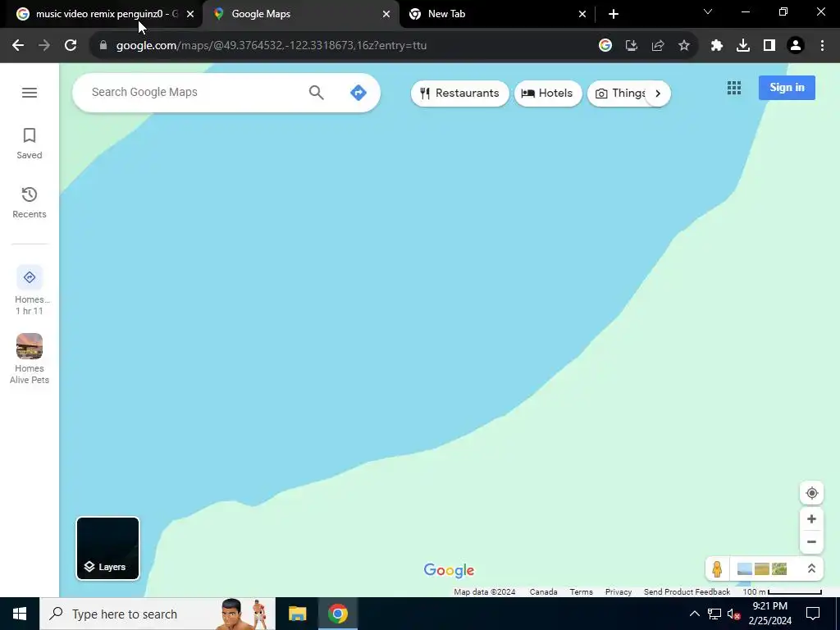This screenshot has width=840, height=630.
Task: Open a new browser tab with plus
Action: (614, 15)
